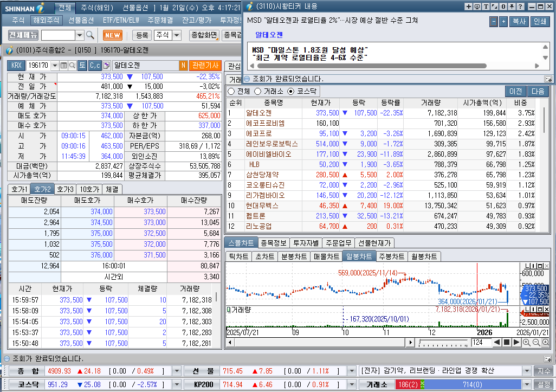
Task: Click the monitor icon in the ticker window title bar
Action: tap(477, 7)
